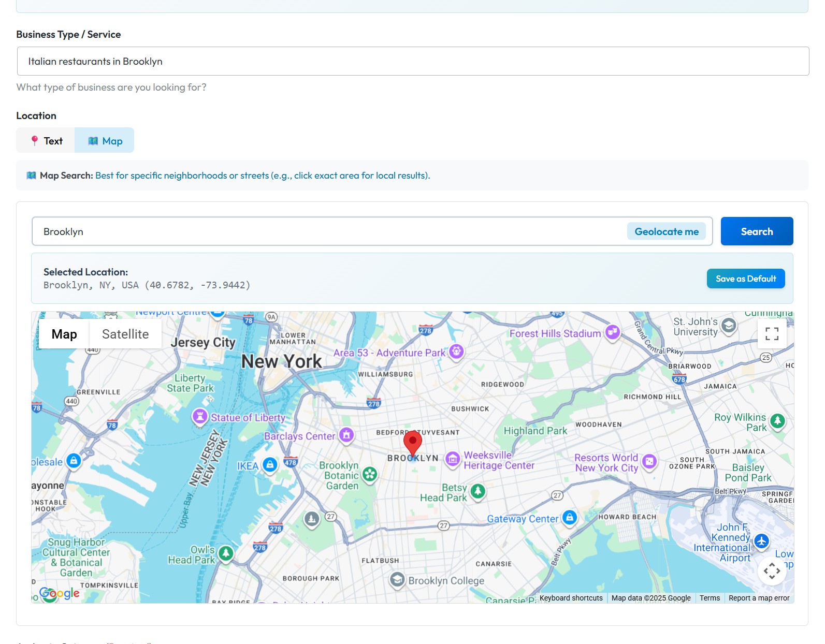This screenshot has width=825, height=644.
Task: Click Brooklyn College marker icon
Action: point(397,580)
